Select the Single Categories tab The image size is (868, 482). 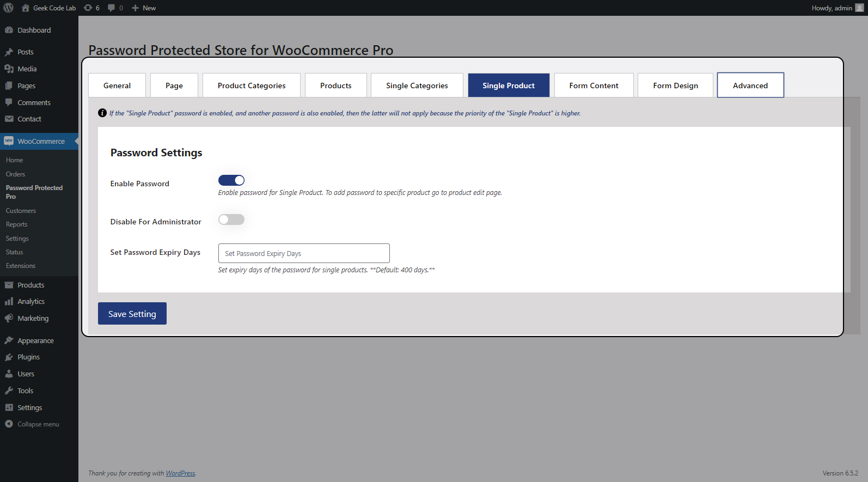(x=417, y=86)
